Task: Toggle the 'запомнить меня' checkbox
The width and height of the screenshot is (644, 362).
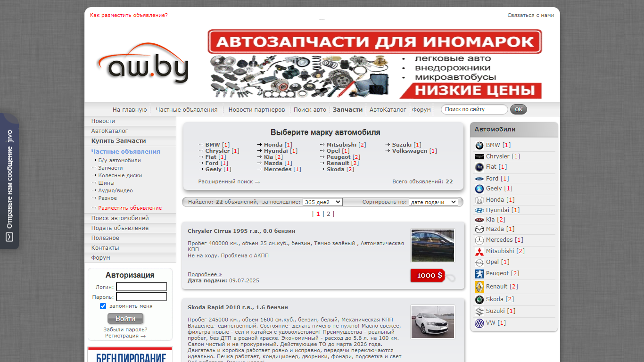Action: point(103,306)
